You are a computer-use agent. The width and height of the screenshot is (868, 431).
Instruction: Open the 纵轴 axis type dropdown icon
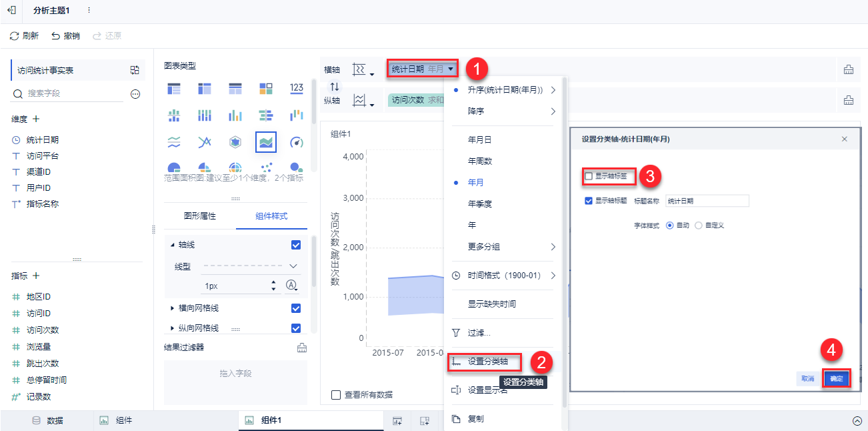coord(363,100)
